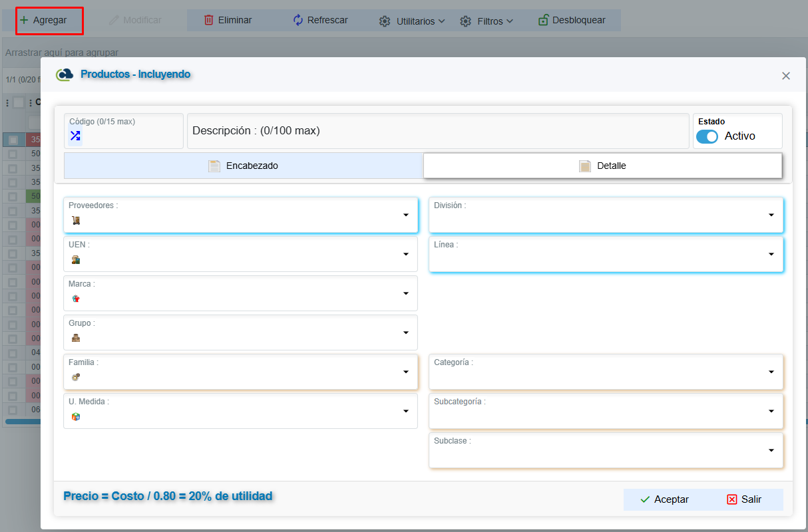808x532 pixels.
Task: Tick the checkbox for the row starting 06
Action: (x=13, y=410)
